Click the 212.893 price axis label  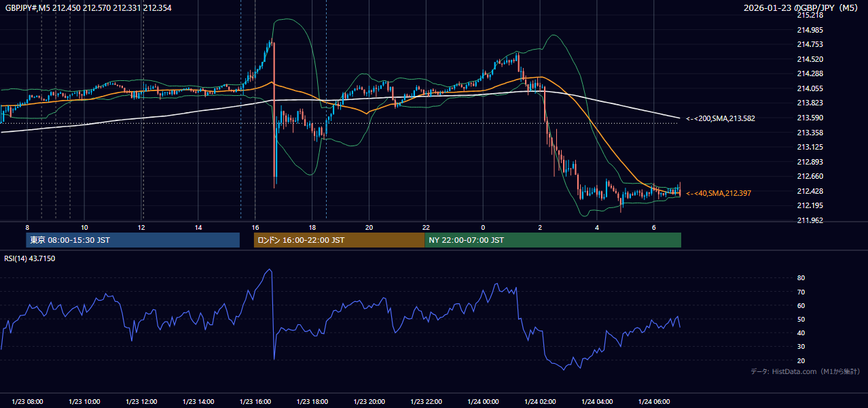point(810,162)
